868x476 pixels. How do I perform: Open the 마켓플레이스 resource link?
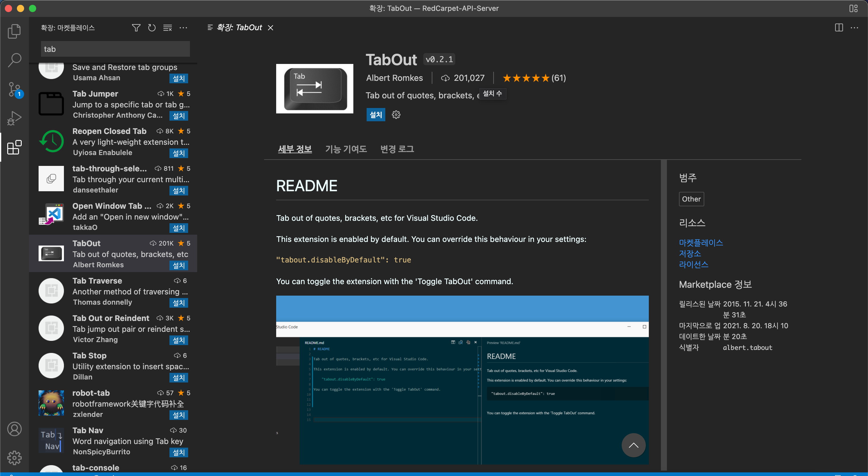[701, 243]
